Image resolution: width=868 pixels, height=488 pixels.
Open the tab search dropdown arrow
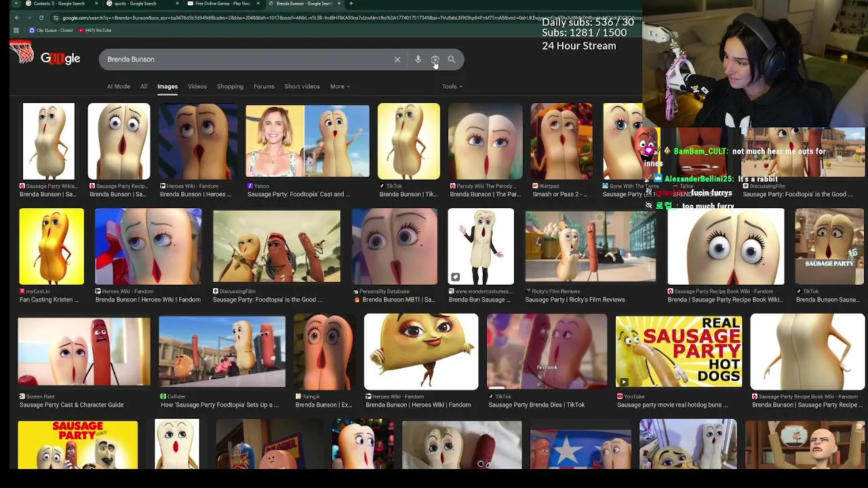pyautogui.click(x=15, y=3)
